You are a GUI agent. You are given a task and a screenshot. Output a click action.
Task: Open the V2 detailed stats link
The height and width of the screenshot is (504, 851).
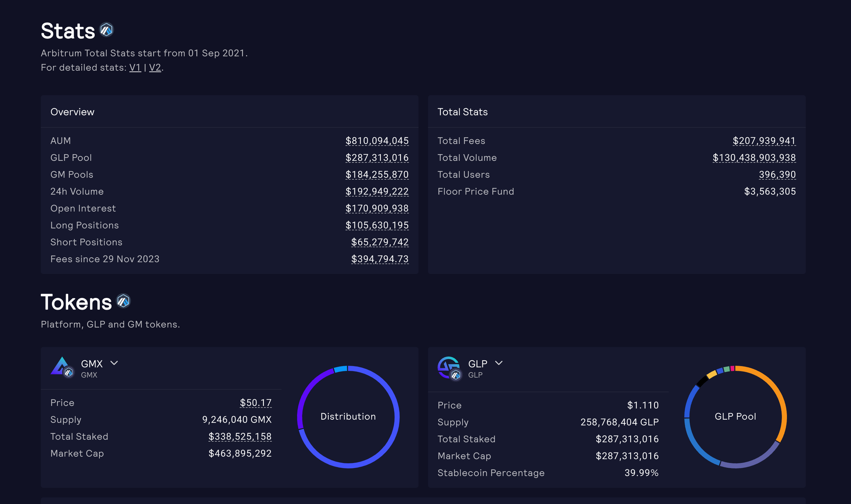(x=155, y=67)
